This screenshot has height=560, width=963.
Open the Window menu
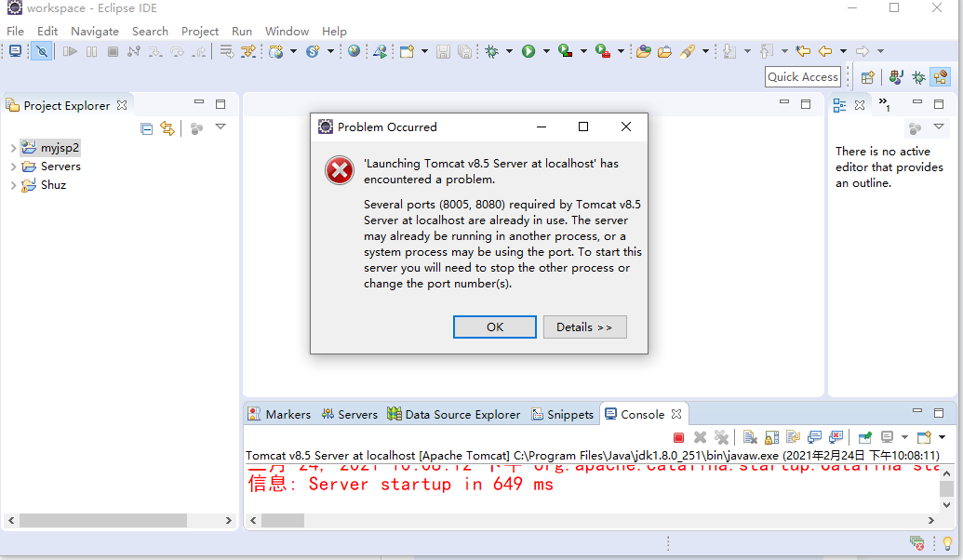287,32
